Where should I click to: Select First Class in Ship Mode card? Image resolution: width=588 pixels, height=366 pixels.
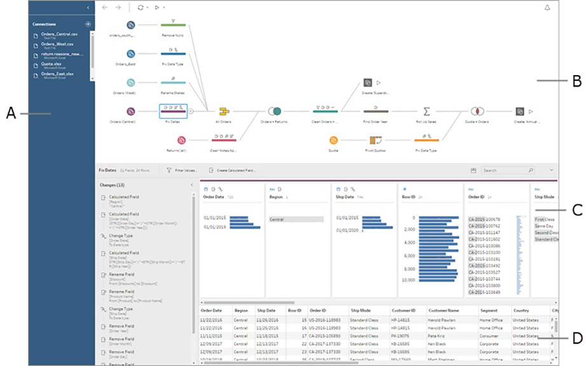545,219
